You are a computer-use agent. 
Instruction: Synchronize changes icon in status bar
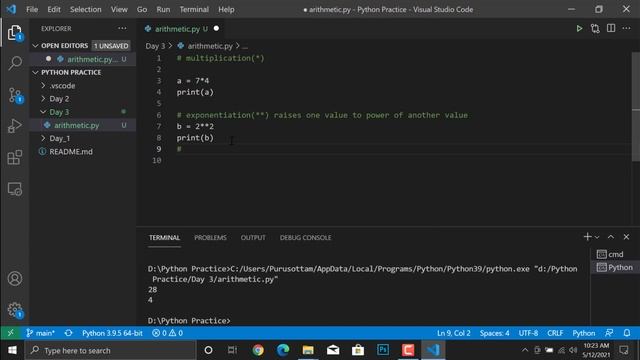pos(68,333)
